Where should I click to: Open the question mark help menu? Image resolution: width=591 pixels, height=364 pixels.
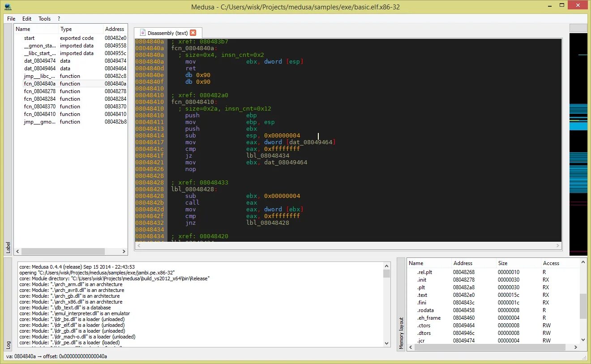coord(59,19)
